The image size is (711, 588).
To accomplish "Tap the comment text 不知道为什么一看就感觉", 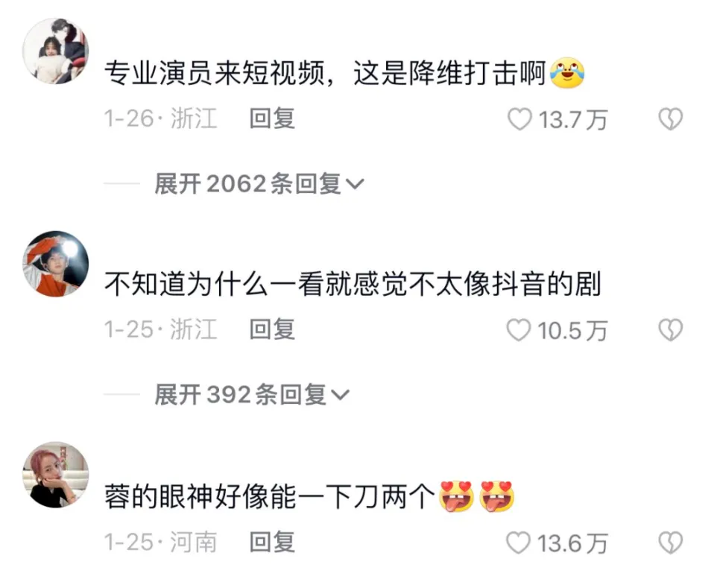I will pyautogui.click(x=256, y=284).
